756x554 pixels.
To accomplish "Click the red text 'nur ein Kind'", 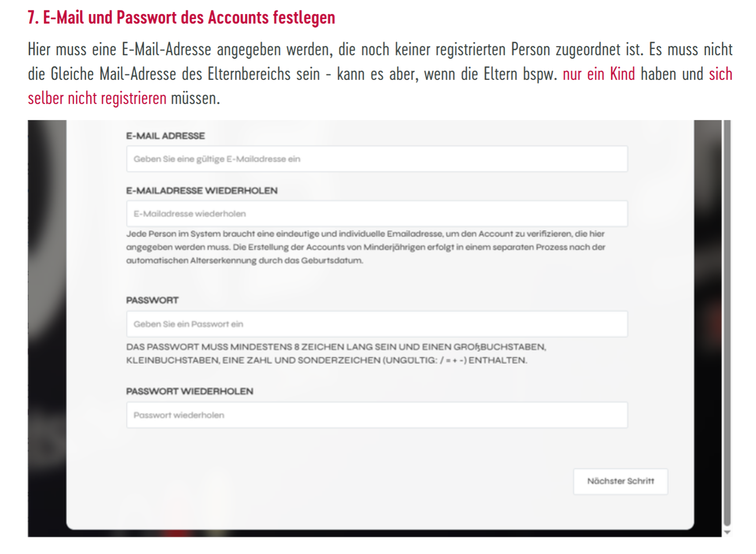I will coord(599,74).
